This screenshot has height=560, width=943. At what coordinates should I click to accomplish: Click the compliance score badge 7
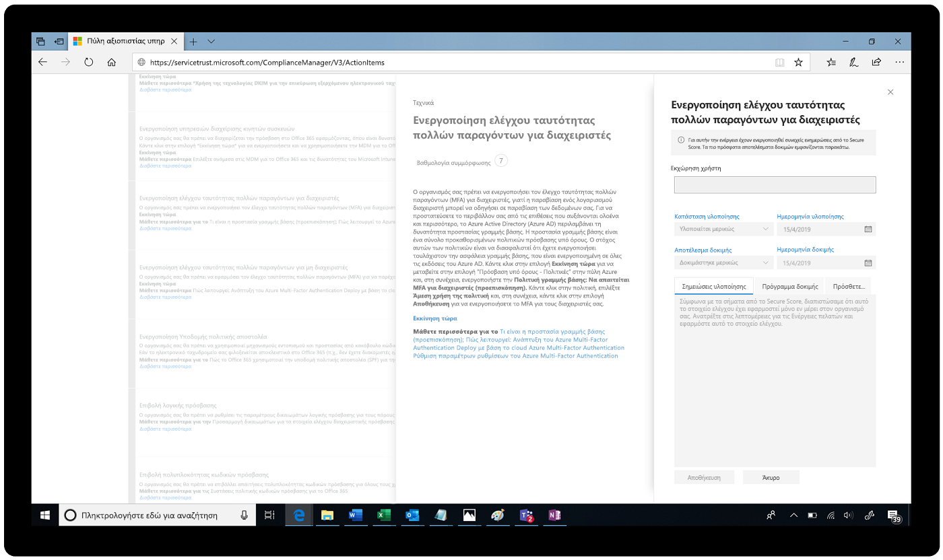[500, 161]
